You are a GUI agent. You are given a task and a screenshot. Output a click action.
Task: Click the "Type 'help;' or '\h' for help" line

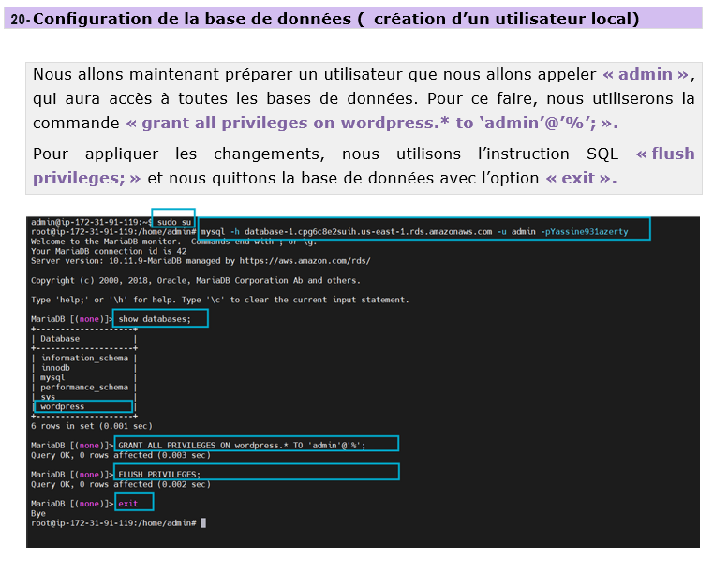(219, 300)
